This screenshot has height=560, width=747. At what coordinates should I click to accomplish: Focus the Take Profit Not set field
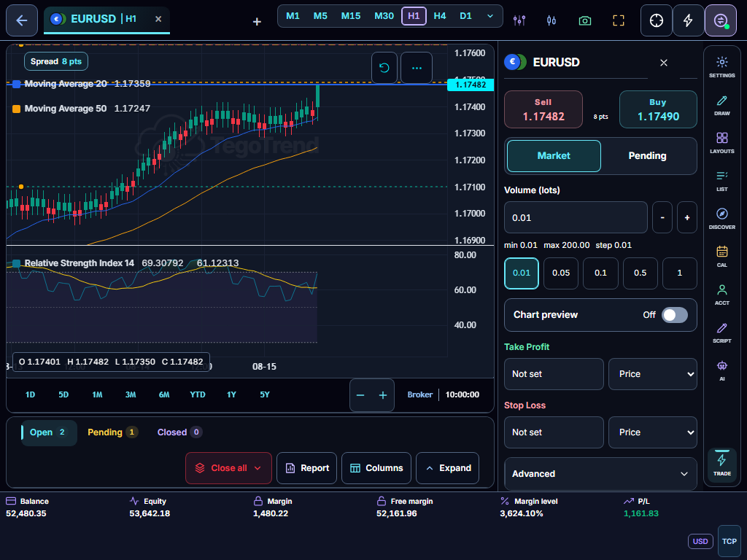tap(554, 374)
